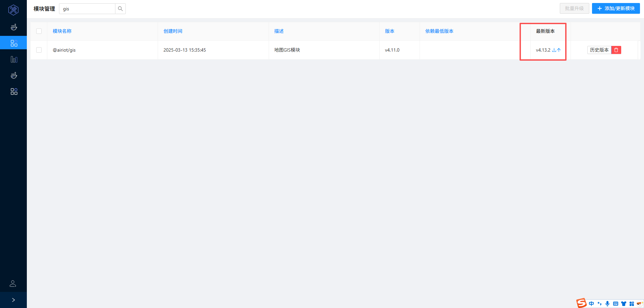Click the 2025-03-13 15:35:45 creation time cell
Image resolution: width=644 pixels, height=308 pixels.
click(184, 50)
